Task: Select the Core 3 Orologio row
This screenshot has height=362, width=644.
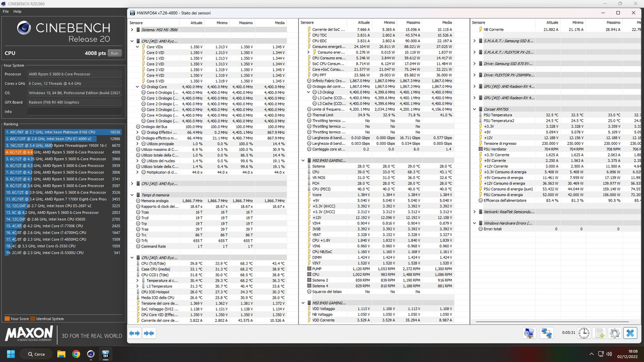Action: coord(208,110)
